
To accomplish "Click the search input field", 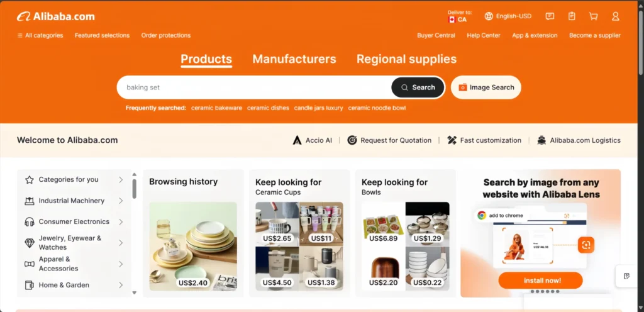I will (252, 87).
